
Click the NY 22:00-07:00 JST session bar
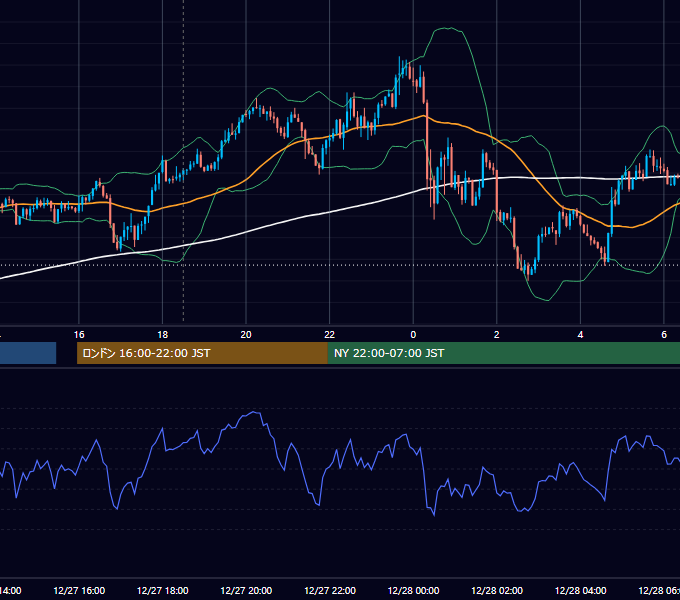click(x=503, y=353)
